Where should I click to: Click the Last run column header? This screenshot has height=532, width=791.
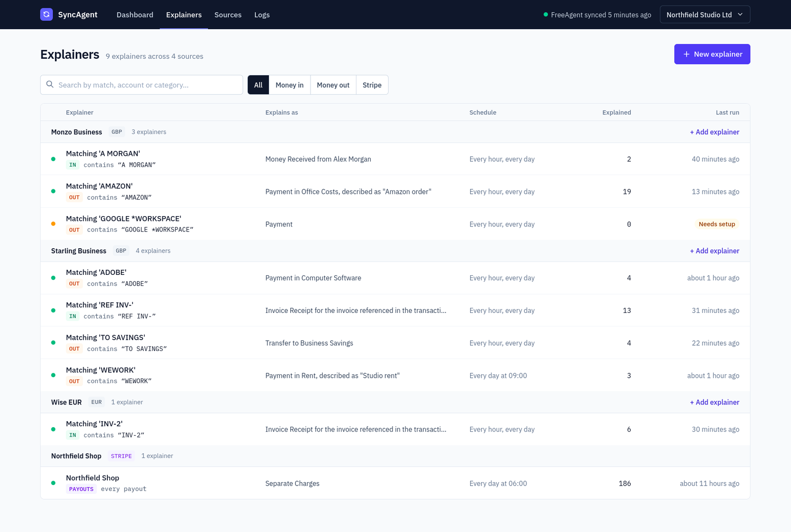click(727, 112)
